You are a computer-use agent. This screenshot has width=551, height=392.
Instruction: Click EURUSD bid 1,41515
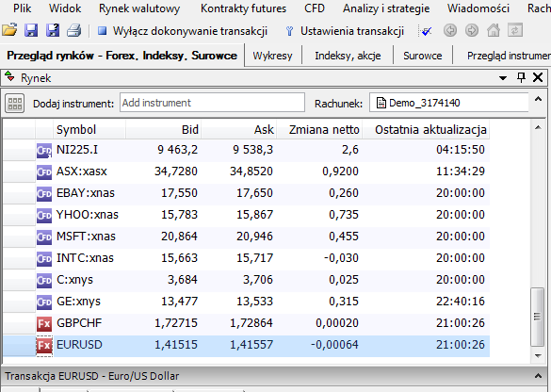click(x=176, y=345)
